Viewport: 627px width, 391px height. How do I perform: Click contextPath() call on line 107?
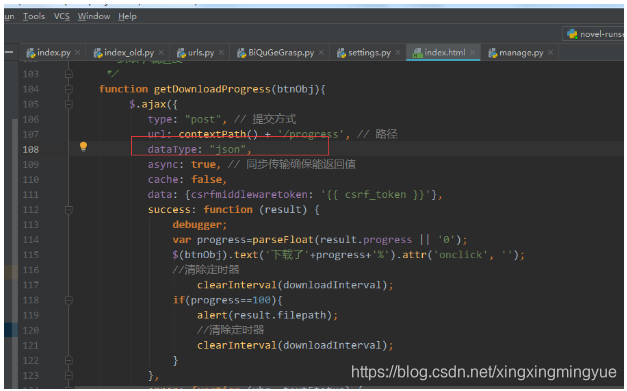point(218,134)
